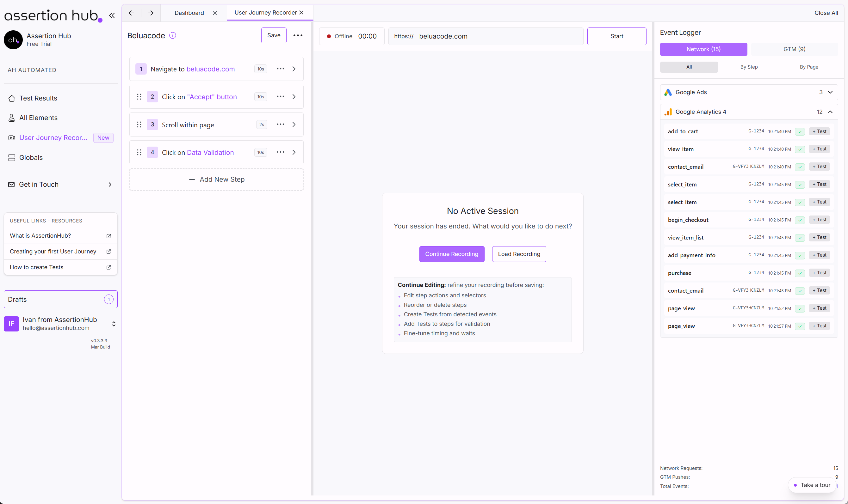This screenshot has height=504, width=848.
Task: Open three-dot menu beside Save button
Action: coord(298,35)
